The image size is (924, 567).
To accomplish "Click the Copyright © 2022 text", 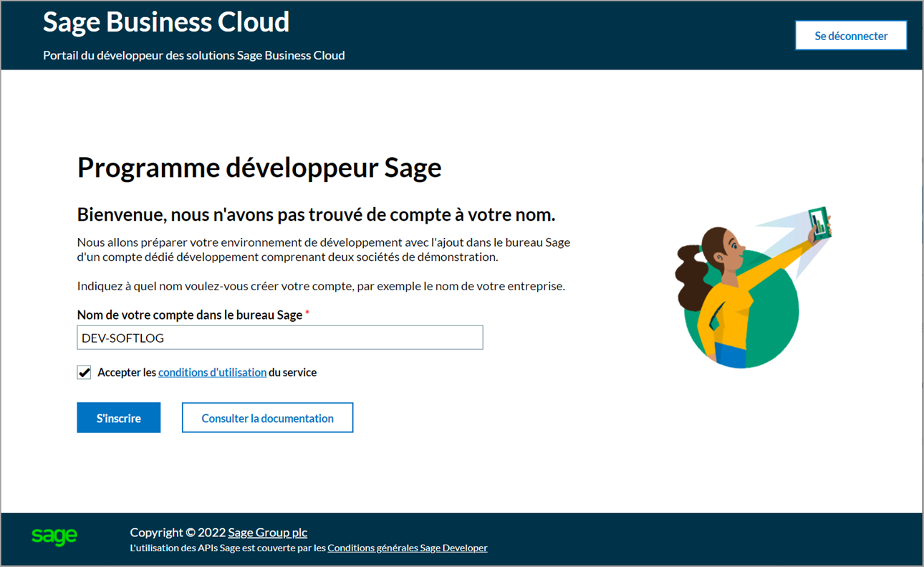I will 178,533.
